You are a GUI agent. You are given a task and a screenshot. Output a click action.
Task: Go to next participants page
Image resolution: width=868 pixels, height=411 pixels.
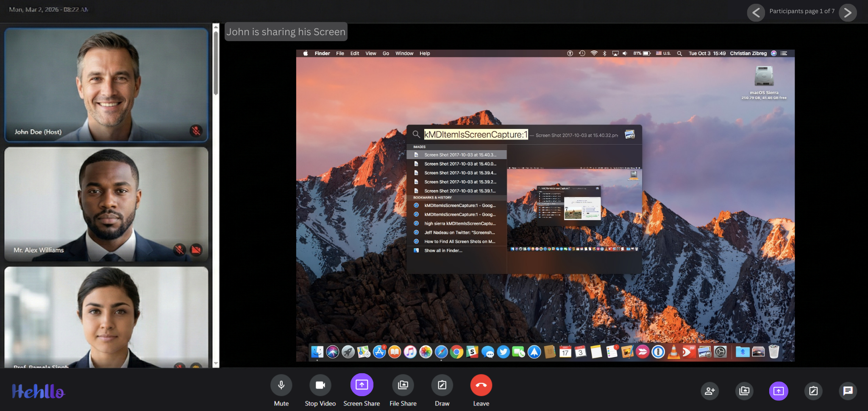847,13
